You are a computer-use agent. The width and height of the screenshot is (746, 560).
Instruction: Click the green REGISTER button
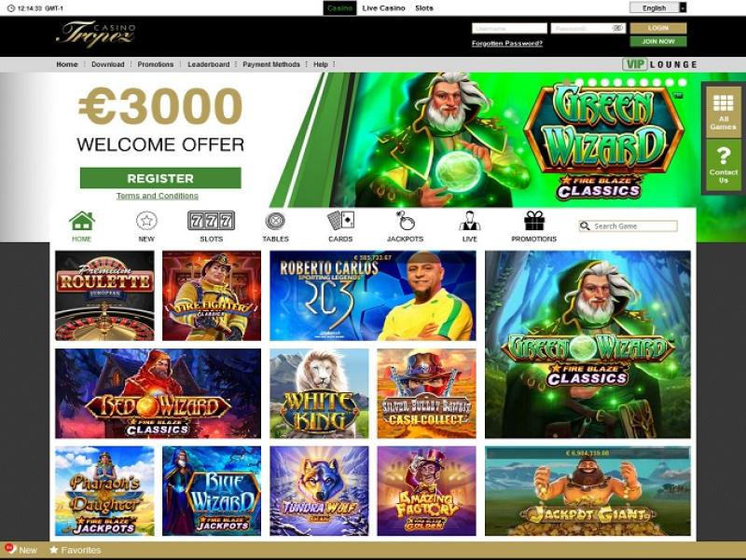(160, 178)
